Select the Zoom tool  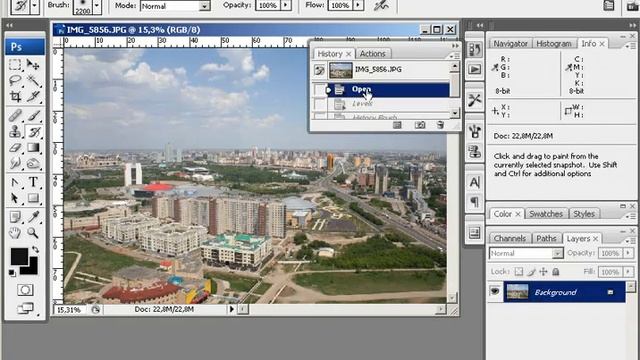pyautogui.click(x=33, y=233)
